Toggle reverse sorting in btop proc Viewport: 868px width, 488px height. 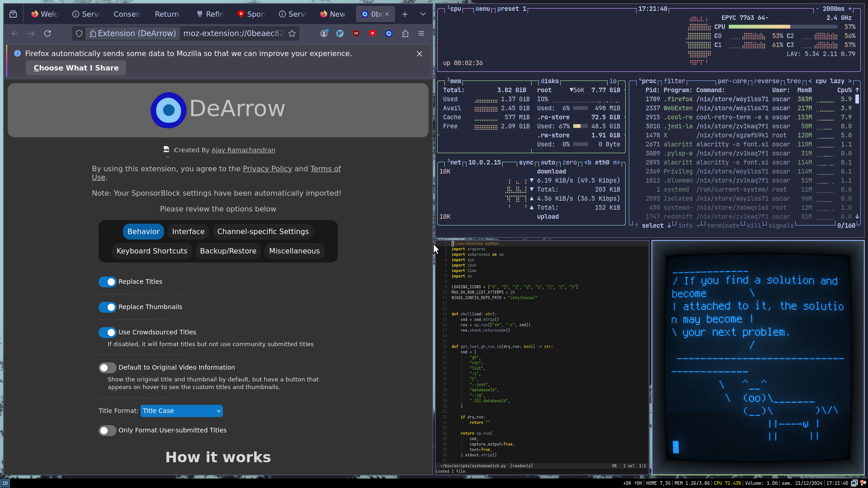point(767,81)
